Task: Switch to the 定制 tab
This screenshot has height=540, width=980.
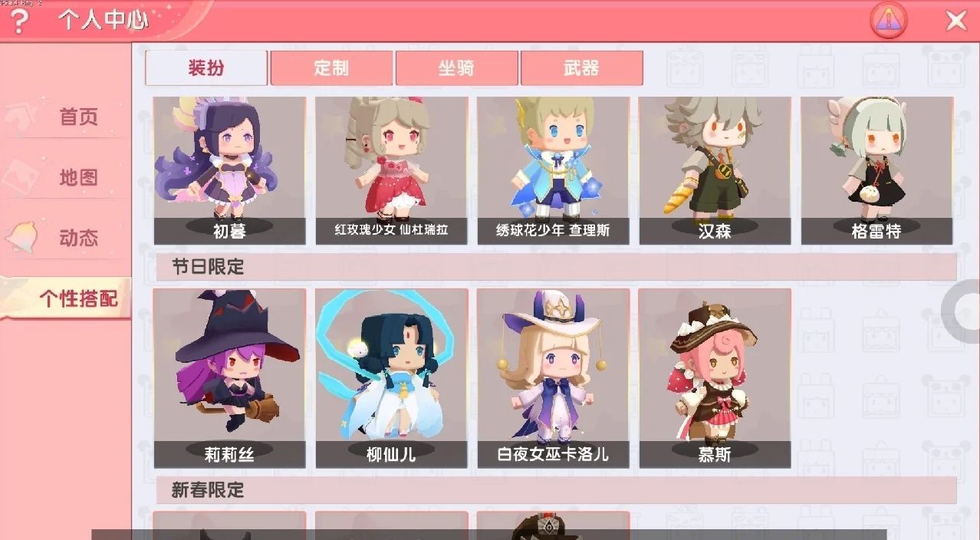Action: pyautogui.click(x=331, y=67)
